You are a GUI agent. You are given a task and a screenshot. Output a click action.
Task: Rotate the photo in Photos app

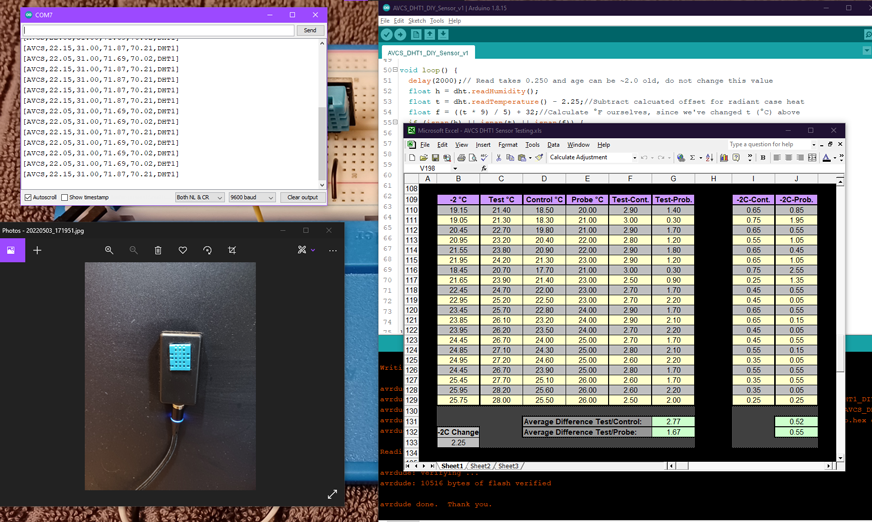(x=207, y=250)
